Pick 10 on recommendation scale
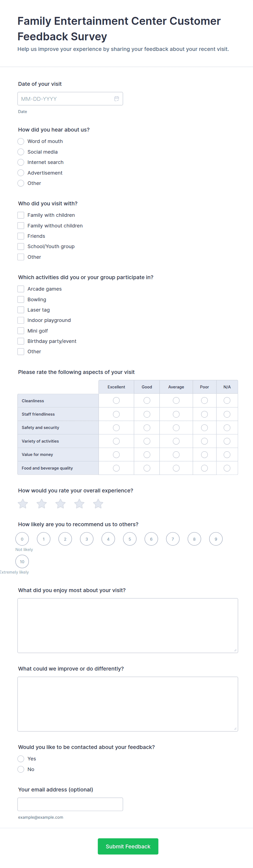Viewport: 253px width, 868px height. click(x=22, y=561)
